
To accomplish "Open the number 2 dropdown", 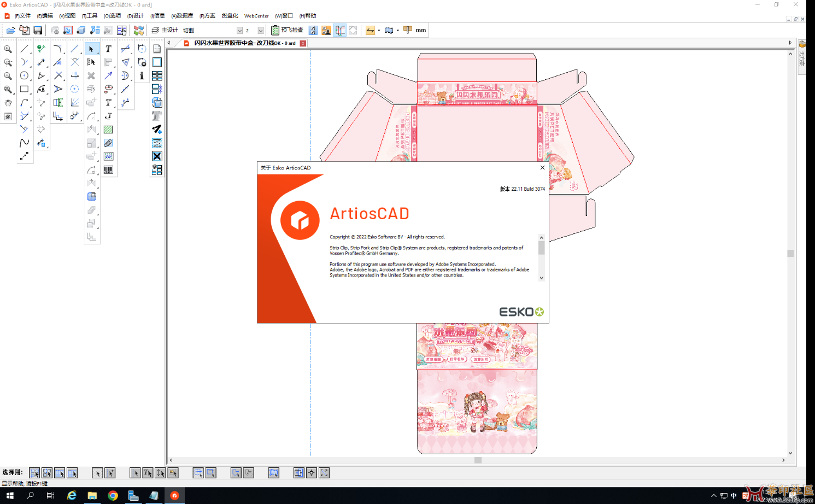I will (x=261, y=31).
